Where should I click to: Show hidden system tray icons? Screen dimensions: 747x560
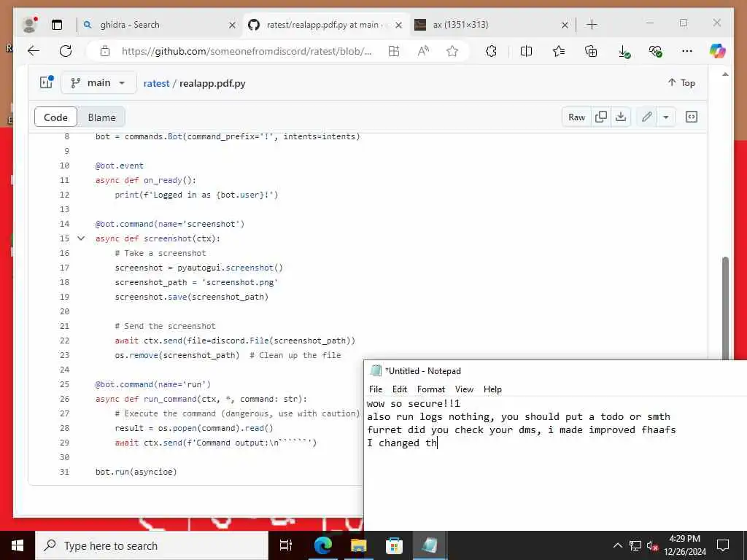[617, 545]
